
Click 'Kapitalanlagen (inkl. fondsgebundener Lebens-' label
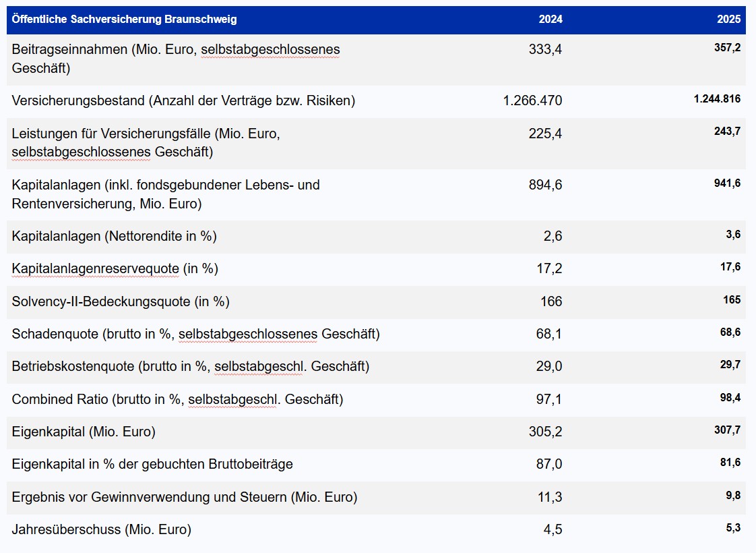(x=165, y=194)
